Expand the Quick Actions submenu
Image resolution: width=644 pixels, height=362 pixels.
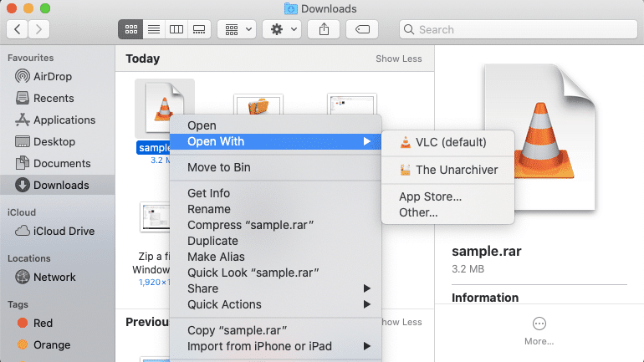point(224,304)
